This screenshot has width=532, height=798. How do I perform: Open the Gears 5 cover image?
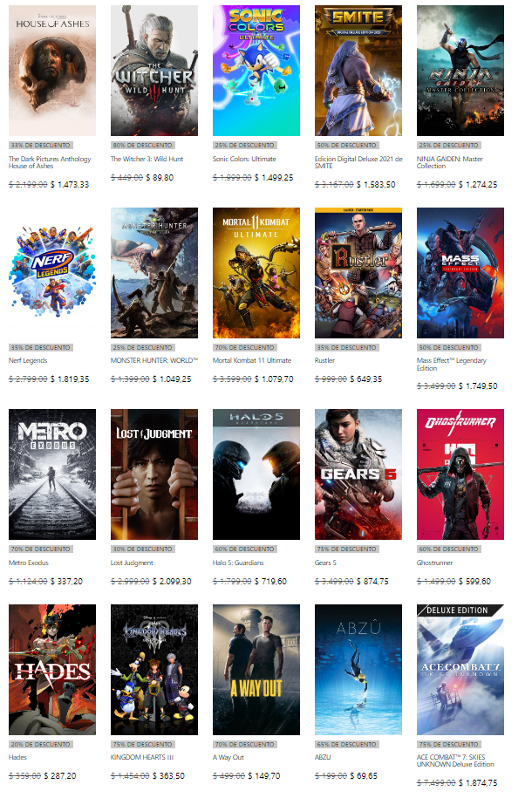[358, 474]
